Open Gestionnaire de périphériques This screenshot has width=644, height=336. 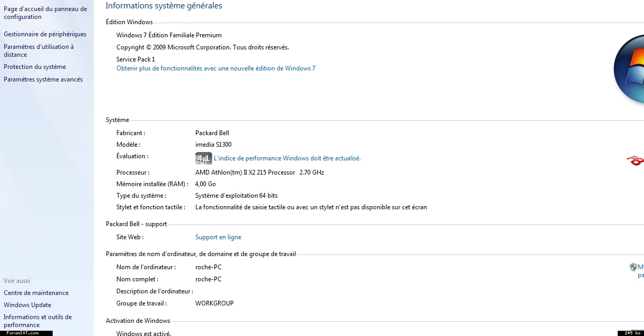click(45, 34)
